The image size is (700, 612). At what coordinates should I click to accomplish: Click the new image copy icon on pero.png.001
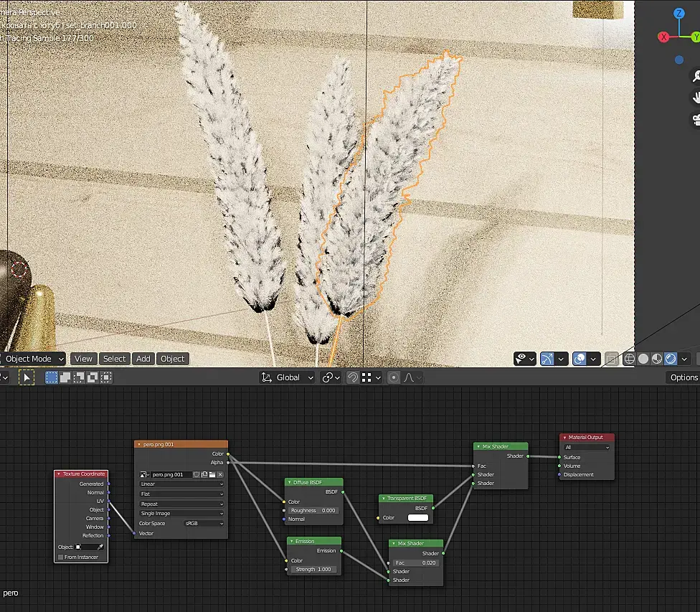204,474
